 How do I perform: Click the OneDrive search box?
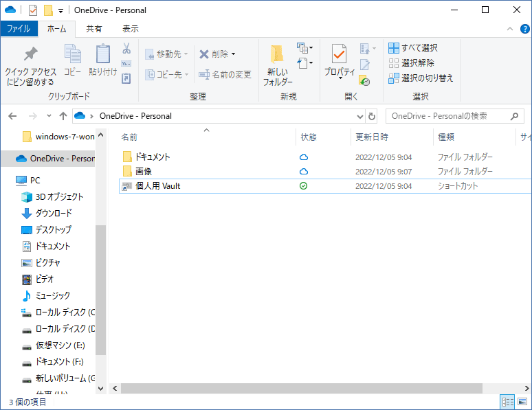(447, 116)
